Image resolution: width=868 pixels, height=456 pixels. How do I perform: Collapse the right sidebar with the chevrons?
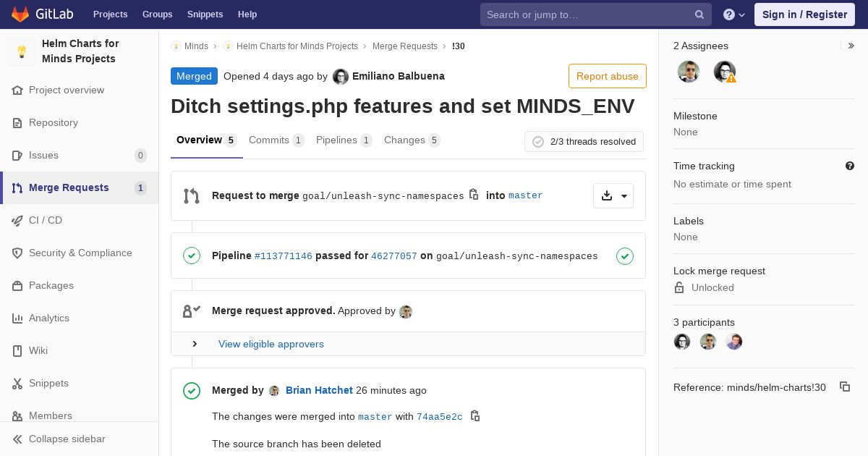[x=851, y=46]
